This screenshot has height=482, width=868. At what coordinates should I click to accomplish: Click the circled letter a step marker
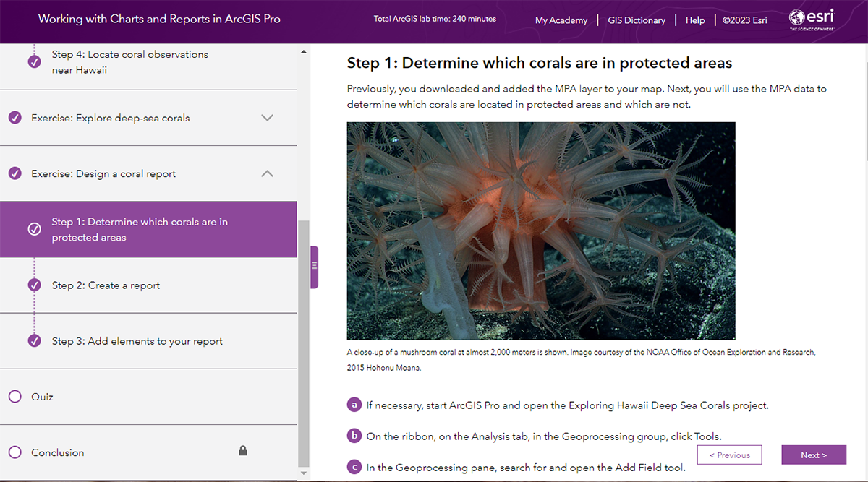click(x=354, y=405)
